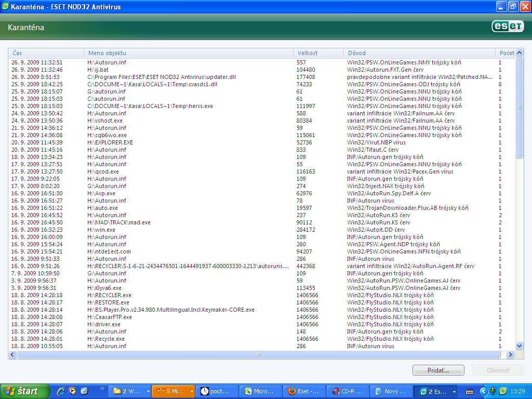This screenshot has width=532, height=399.
Task: Open the '2 Es...' ESET taskbar group
Action: (x=436, y=392)
